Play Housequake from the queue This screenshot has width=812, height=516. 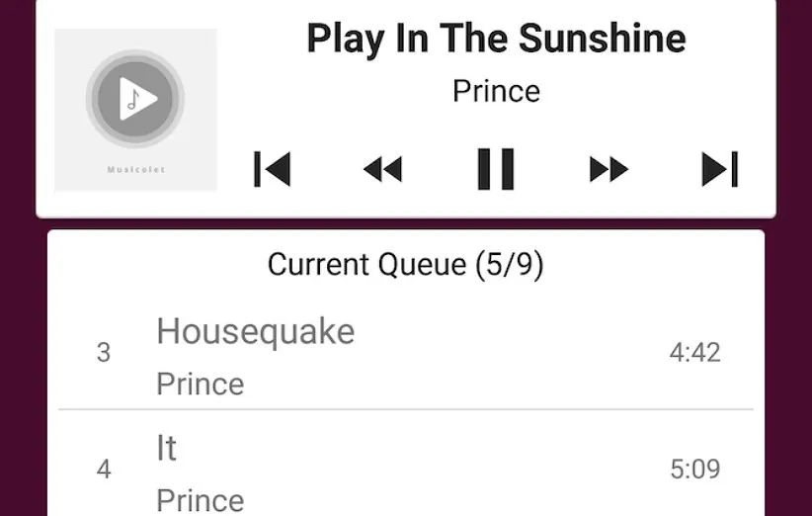tap(255, 331)
